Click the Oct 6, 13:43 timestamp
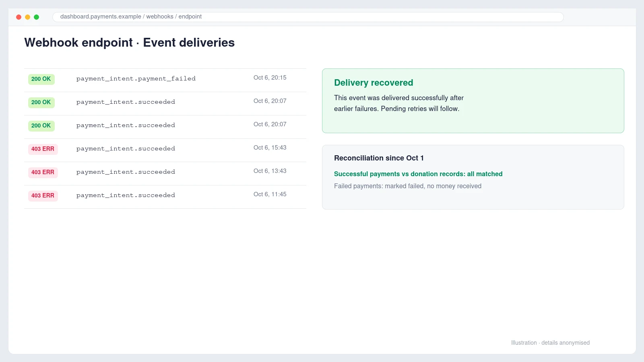The height and width of the screenshot is (362, 644). tap(270, 171)
